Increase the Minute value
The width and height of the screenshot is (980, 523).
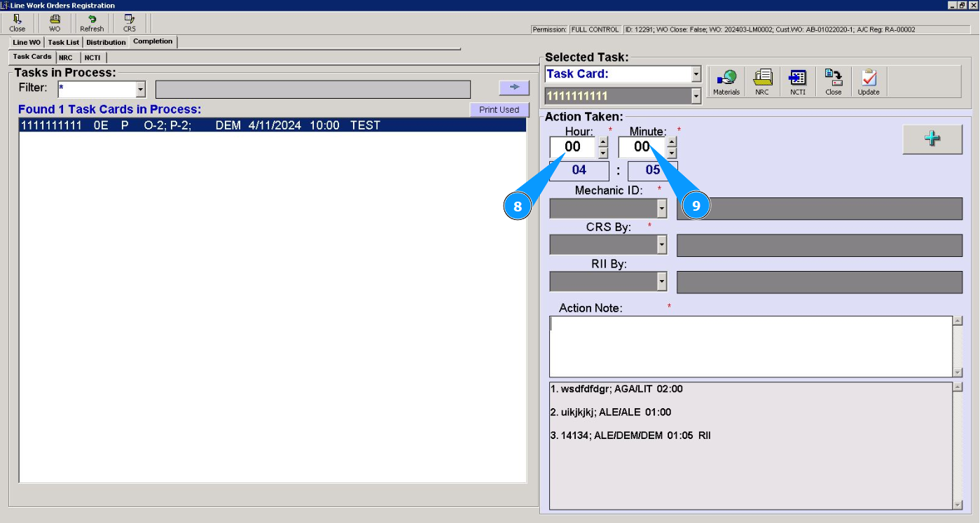(x=672, y=142)
